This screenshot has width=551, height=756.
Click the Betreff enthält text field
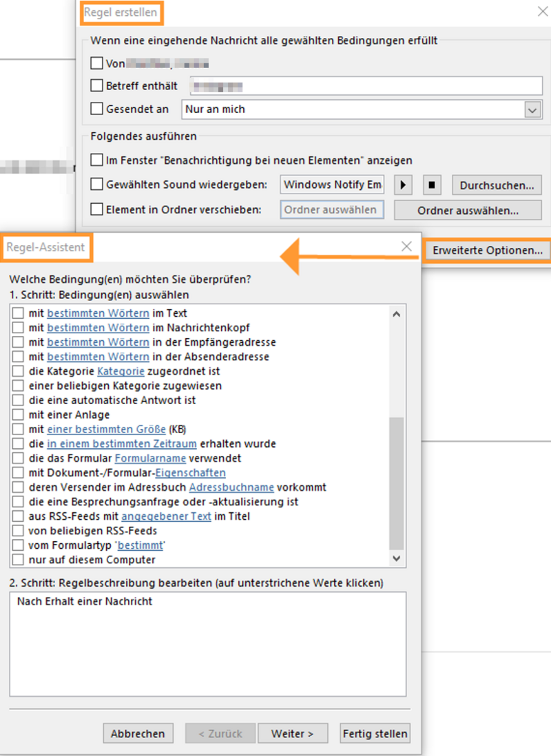click(366, 86)
